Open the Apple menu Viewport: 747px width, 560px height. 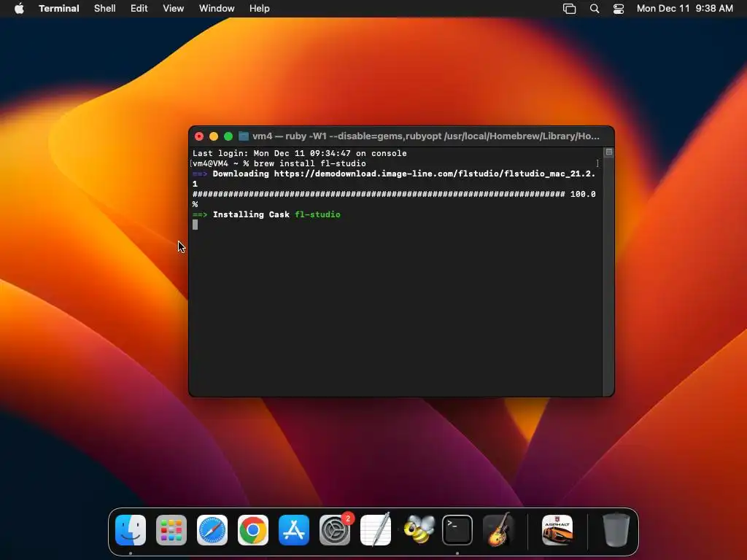tap(19, 9)
